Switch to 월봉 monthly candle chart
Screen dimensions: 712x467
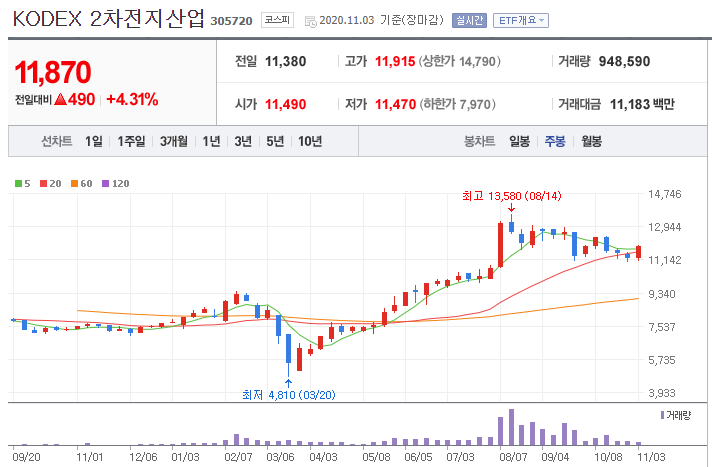point(591,141)
